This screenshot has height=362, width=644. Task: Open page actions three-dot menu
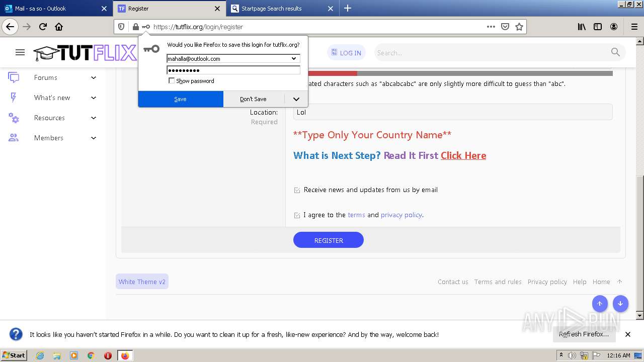tap(491, 27)
